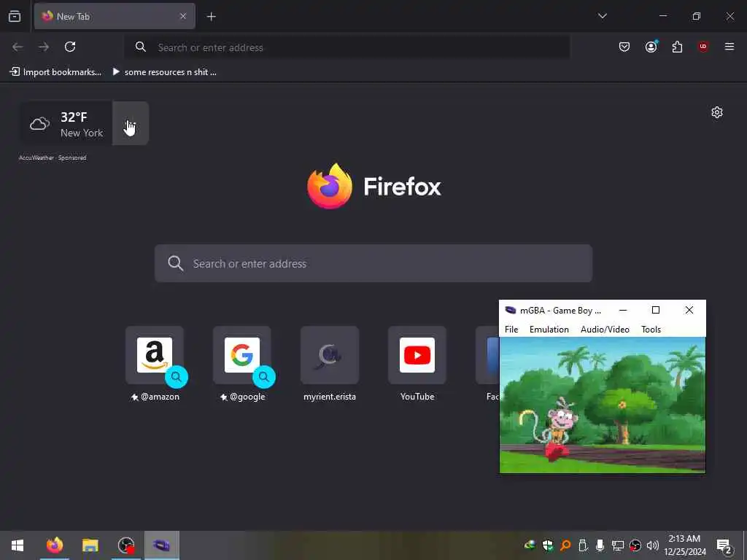
Task: Click the USB safely remove tray icon
Action: [583, 545]
